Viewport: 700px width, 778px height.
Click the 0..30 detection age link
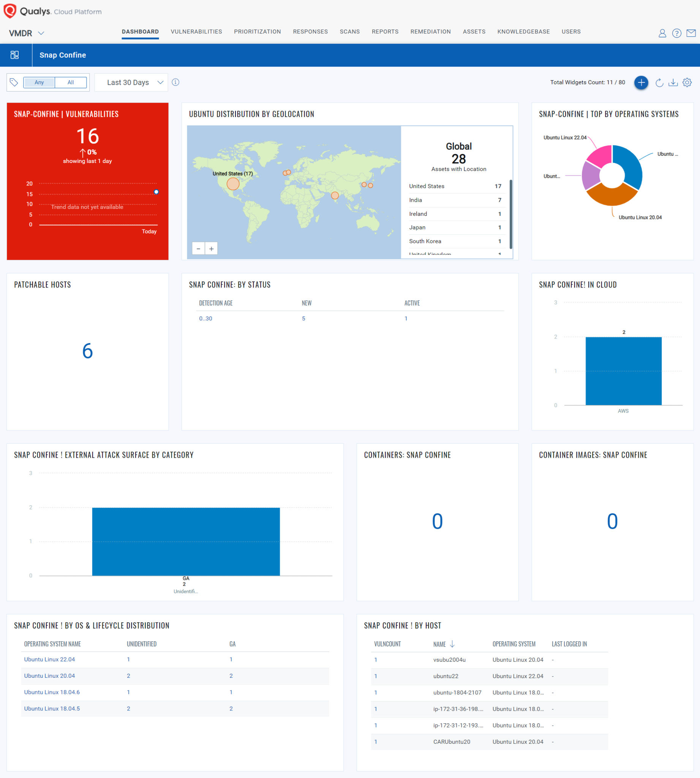click(205, 318)
